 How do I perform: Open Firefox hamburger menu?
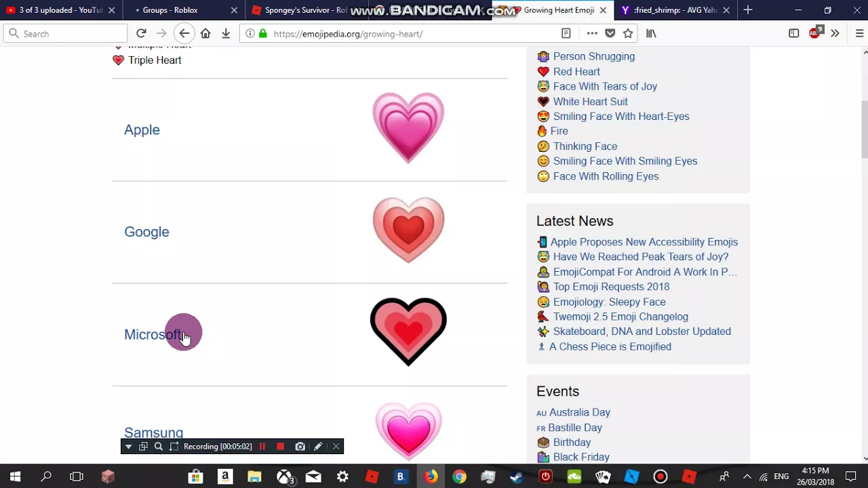pyautogui.click(x=859, y=33)
